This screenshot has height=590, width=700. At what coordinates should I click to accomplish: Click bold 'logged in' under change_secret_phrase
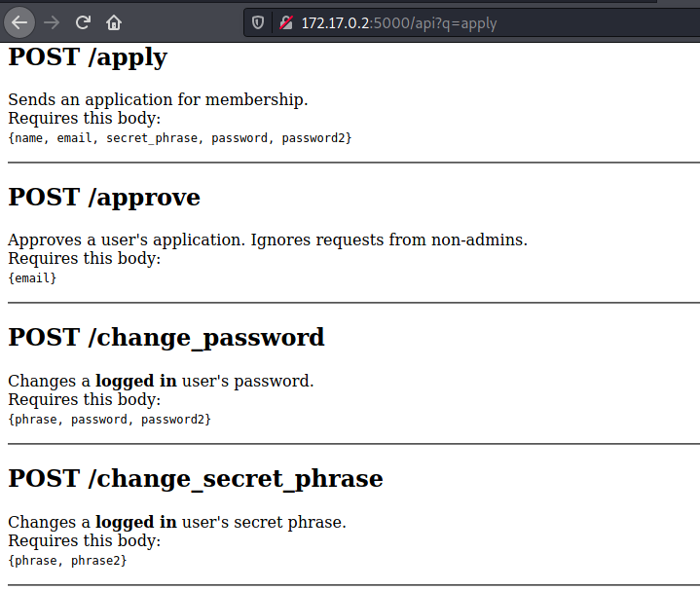pyautogui.click(x=136, y=522)
